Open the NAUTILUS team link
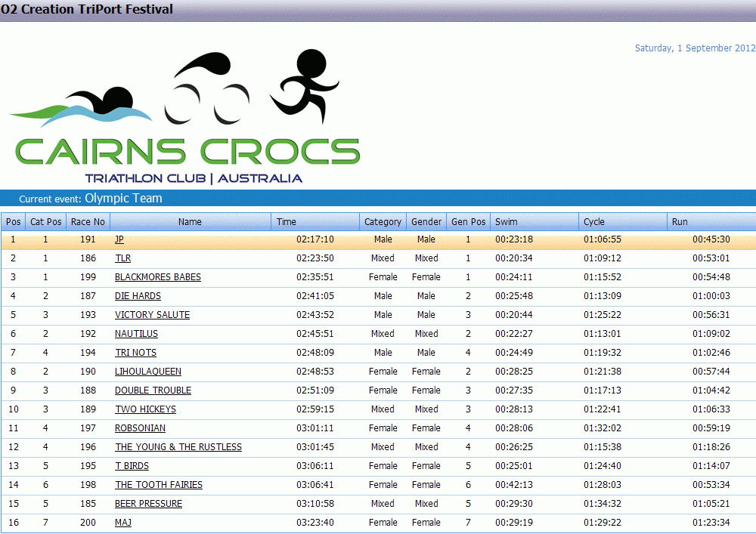This screenshot has width=756, height=534. coord(136,334)
